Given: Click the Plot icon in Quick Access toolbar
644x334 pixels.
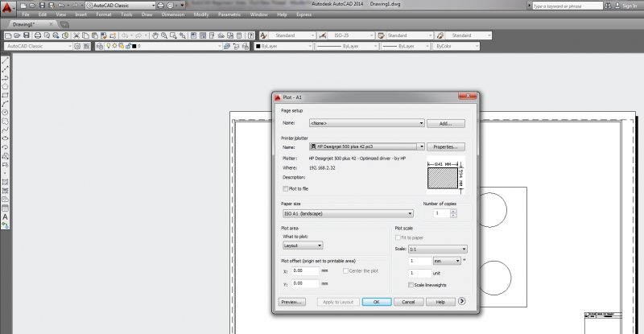Looking at the screenshot, I should pos(160,6).
